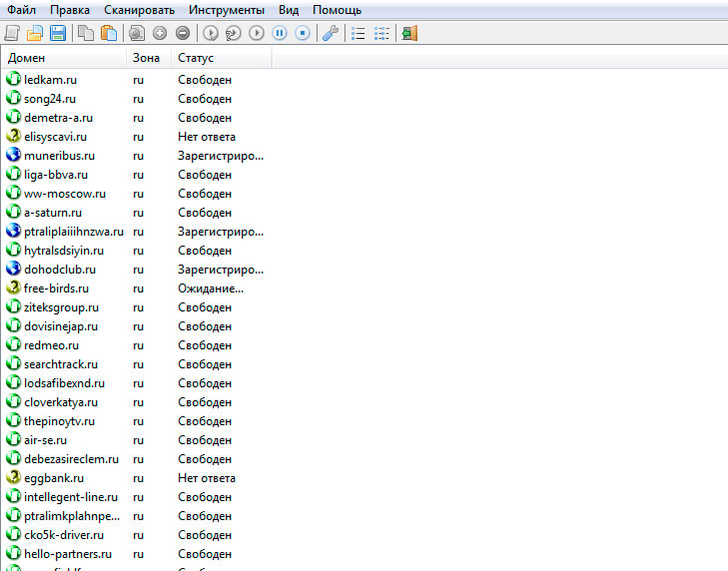
Task: Stop the scan with blue stop button
Action: tap(303, 33)
